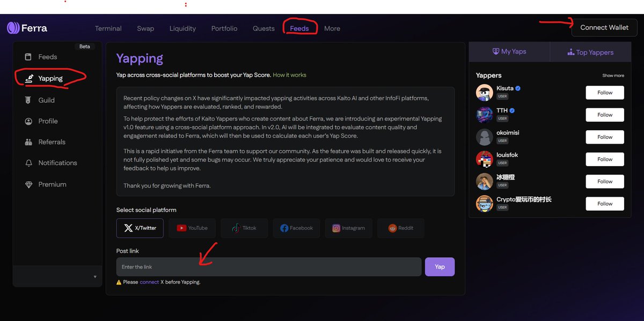Select the Instagram social platform
The image size is (644, 321).
348,228
